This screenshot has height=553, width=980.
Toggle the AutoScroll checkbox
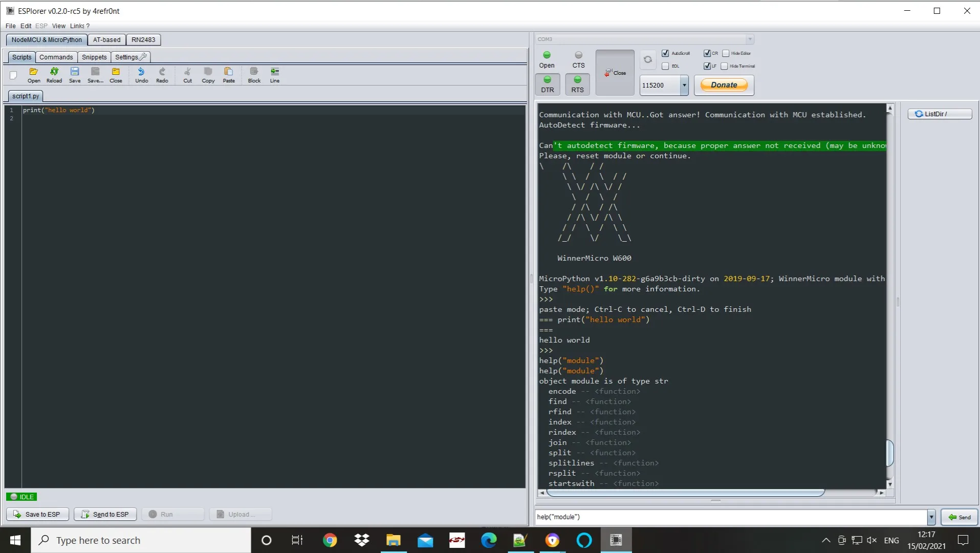tap(665, 53)
